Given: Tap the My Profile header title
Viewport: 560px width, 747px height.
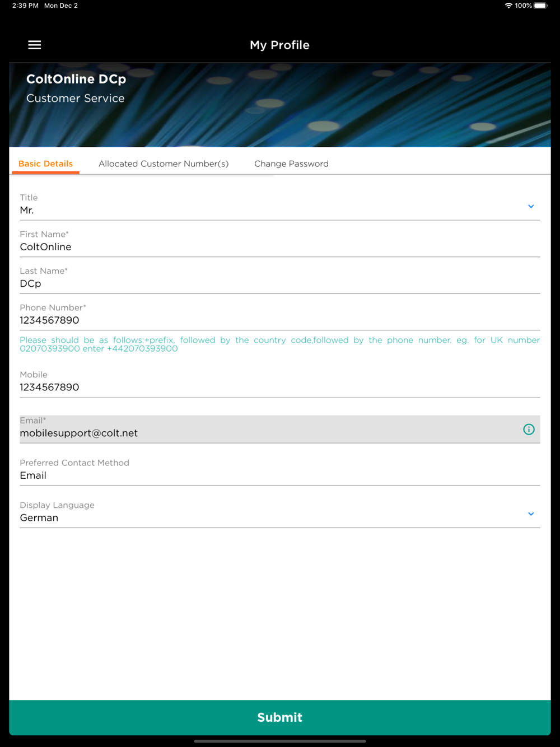Looking at the screenshot, I should pos(280,45).
